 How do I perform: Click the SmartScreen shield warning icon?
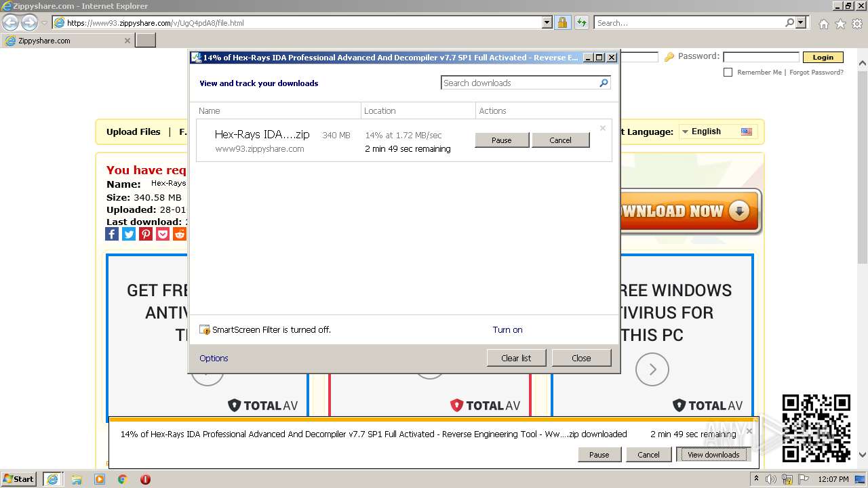click(205, 330)
